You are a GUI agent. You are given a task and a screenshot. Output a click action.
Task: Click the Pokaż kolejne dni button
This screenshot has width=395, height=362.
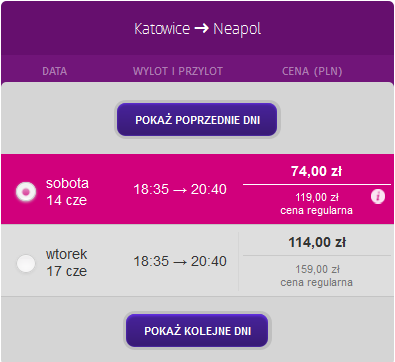pyautogui.click(x=197, y=331)
